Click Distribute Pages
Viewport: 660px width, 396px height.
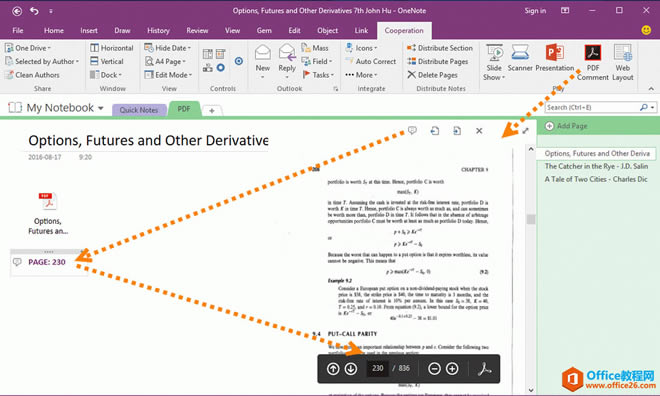438,61
